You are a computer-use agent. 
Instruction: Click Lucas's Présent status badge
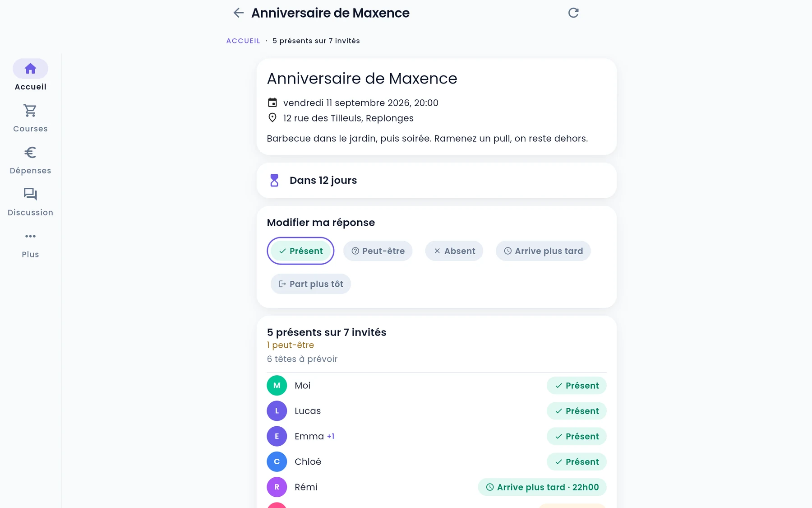[x=577, y=411]
